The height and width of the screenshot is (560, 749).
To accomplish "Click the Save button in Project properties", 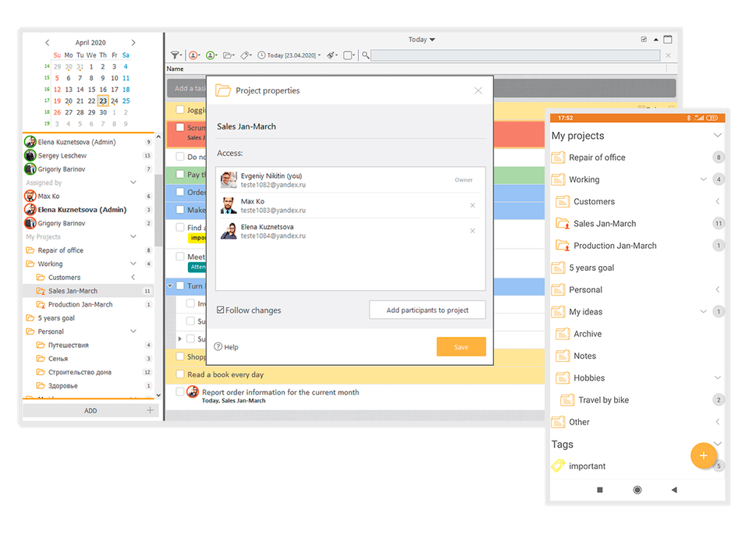I will 460,346.
